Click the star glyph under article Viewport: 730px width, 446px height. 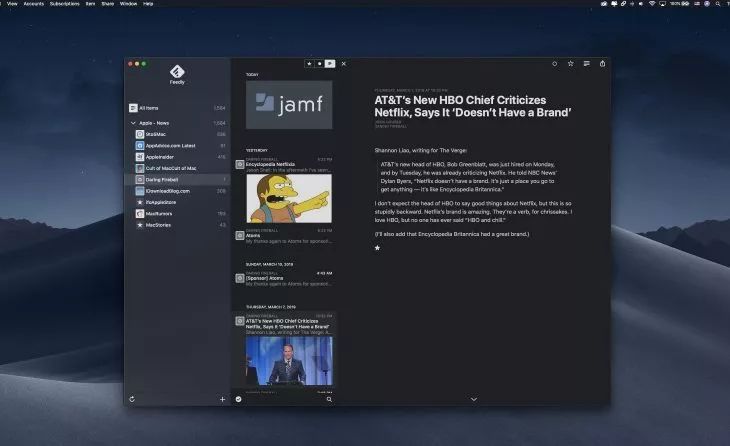[x=378, y=248]
